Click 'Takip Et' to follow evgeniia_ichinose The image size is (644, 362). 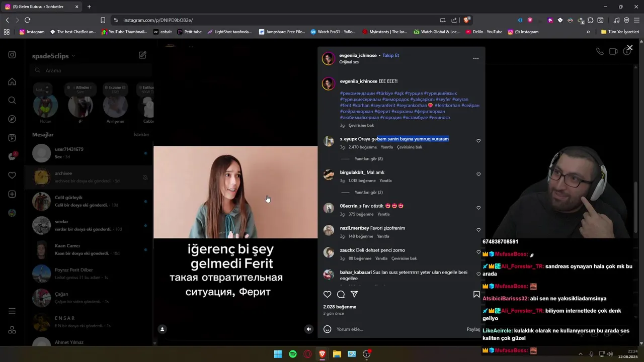(x=390, y=55)
